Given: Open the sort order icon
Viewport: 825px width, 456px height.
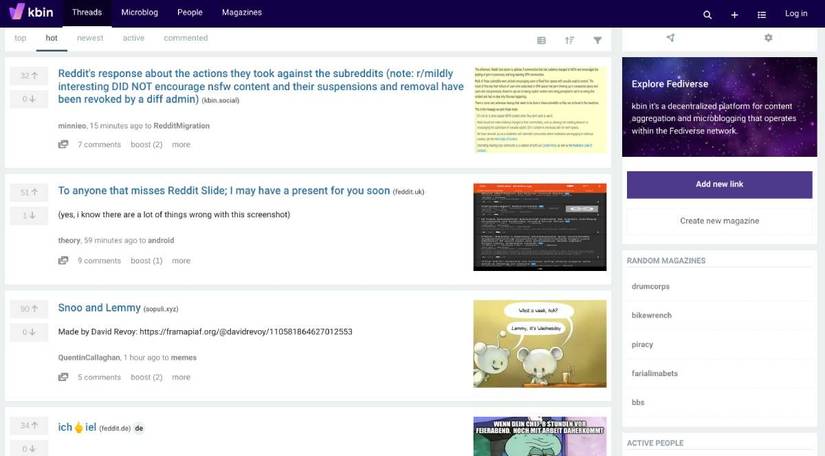Looking at the screenshot, I should pos(569,40).
